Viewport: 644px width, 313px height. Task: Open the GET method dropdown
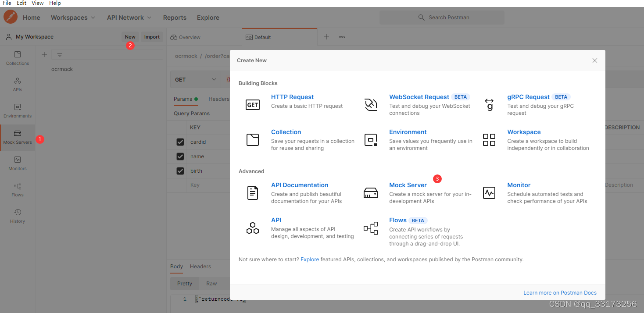click(196, 79)
